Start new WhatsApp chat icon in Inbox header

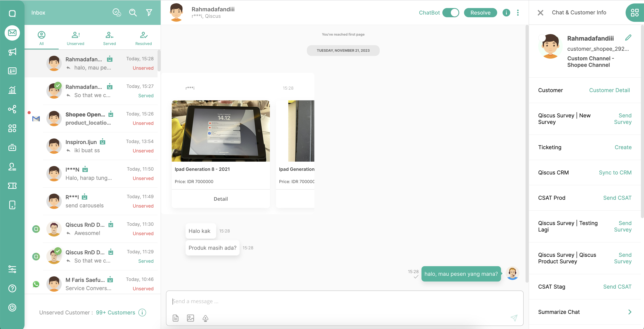[117, 12]
